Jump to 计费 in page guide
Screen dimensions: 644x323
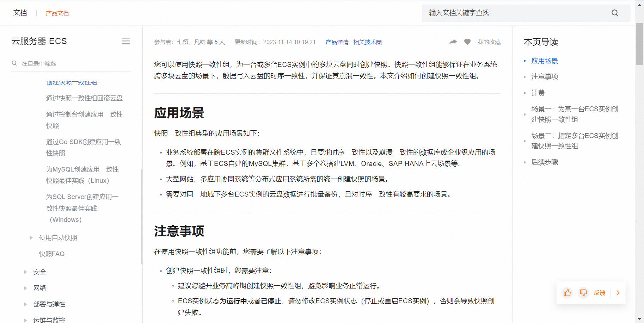point(538,93)
